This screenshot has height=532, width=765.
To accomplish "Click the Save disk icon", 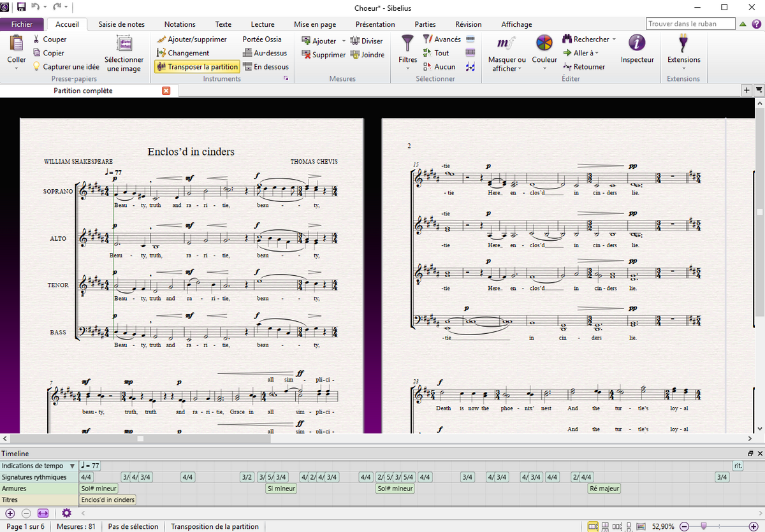I will point(22,7).
